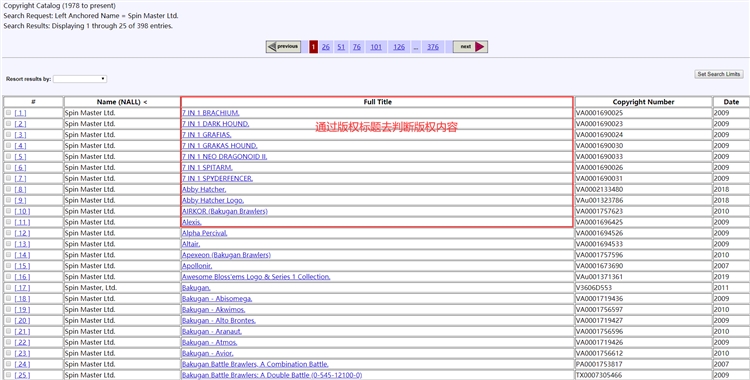The image size is (750, 380).
Task: Check the checkbox for entry 1
Action: click(x=8, y=113)
